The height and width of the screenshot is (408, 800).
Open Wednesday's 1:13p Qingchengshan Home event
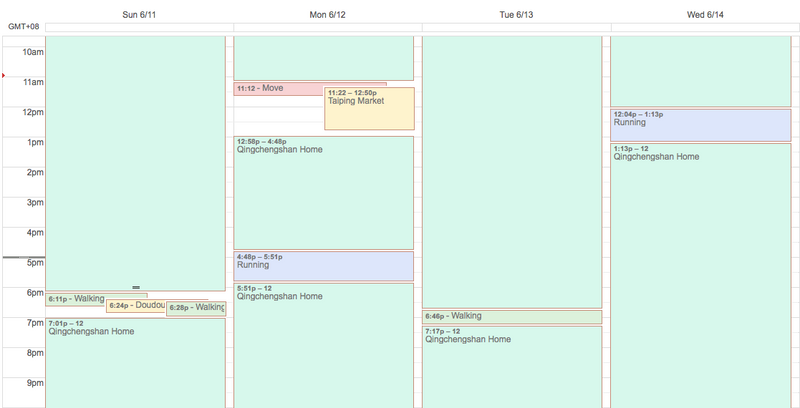tap(703, 270)
